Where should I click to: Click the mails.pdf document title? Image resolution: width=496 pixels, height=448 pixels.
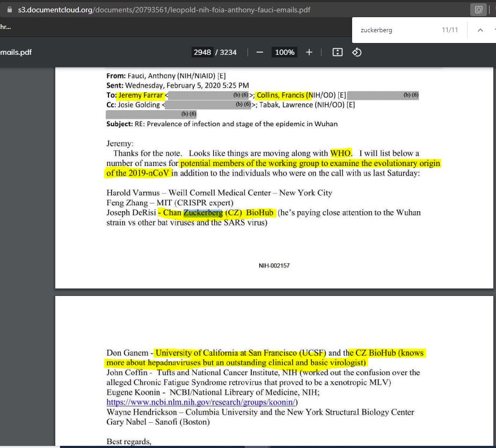coord(16,52)
